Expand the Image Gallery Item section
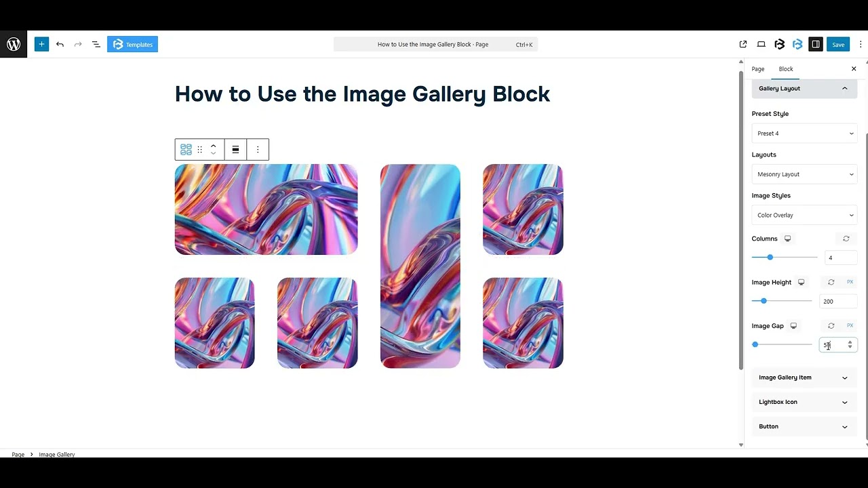Screen dimensions: 868x488 tap(804, 378)
